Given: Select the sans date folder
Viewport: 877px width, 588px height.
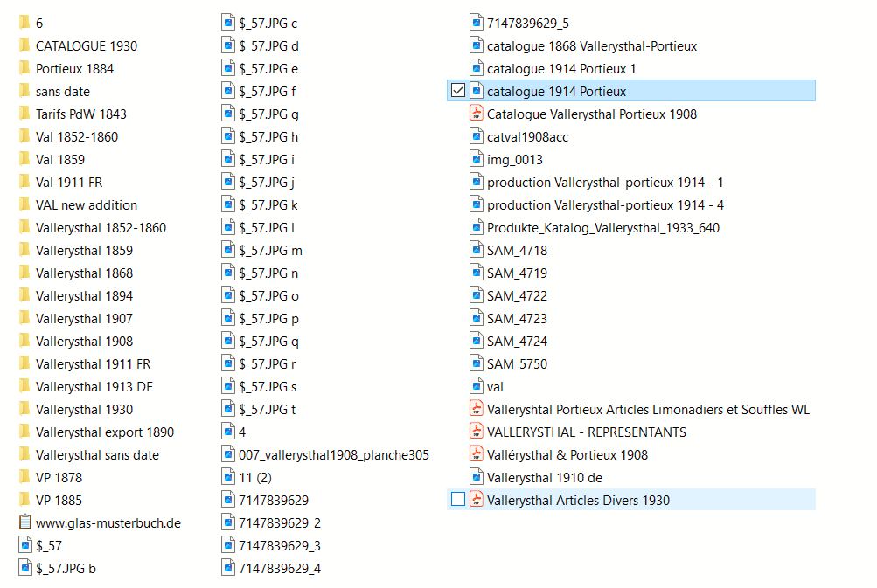Looking at the screenshot, I should click(x=54, y=91).
